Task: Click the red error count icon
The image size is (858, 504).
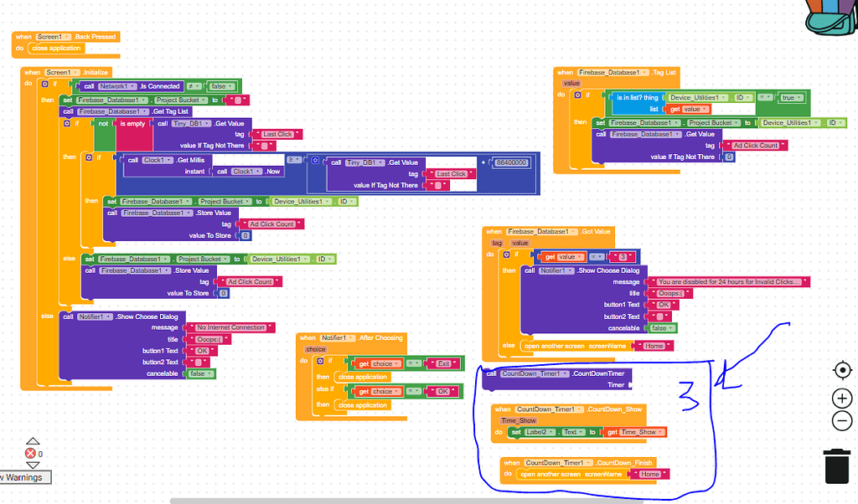Action: point(30,453)
